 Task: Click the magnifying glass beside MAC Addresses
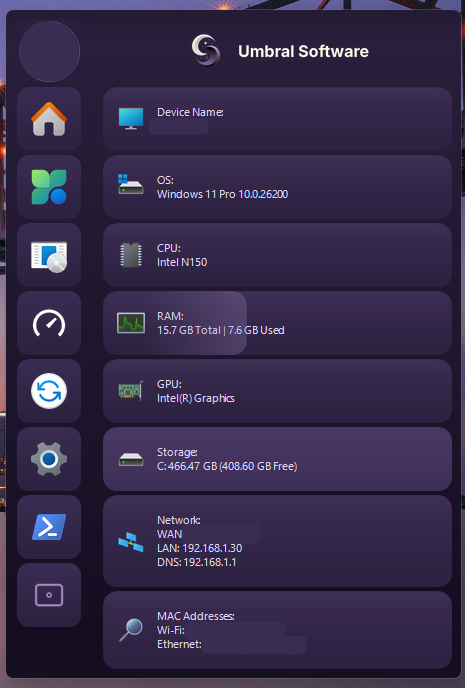131,630
